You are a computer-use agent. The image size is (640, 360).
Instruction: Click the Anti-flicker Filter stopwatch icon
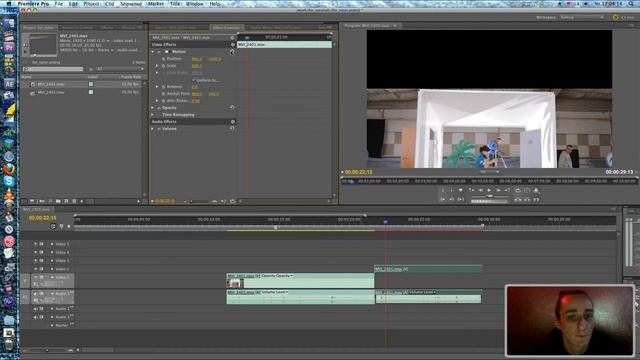(x=164, y=101)
